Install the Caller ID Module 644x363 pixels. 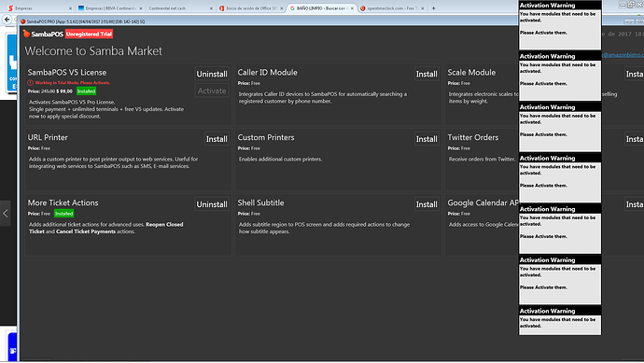[427, 74]
